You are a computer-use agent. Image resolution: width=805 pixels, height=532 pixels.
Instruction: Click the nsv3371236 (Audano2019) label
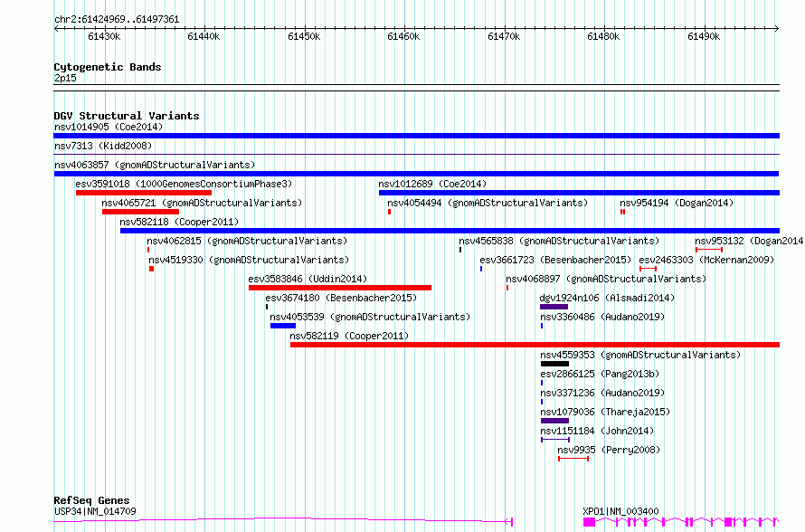pos(602,393)
